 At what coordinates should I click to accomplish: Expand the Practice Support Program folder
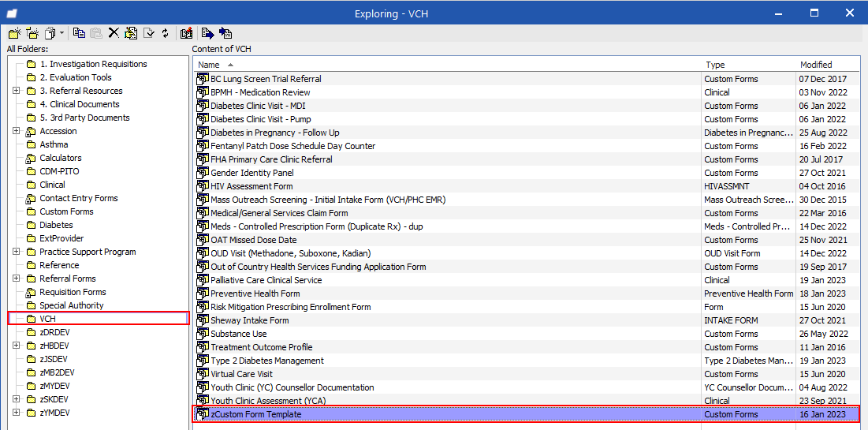[x=16, y=252]
